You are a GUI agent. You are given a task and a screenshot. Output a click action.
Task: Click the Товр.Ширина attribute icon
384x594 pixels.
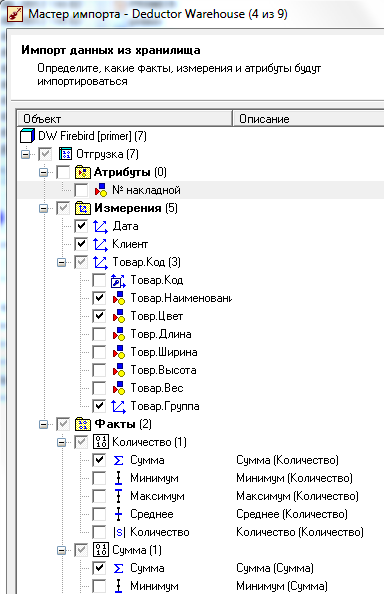(119, 352)
